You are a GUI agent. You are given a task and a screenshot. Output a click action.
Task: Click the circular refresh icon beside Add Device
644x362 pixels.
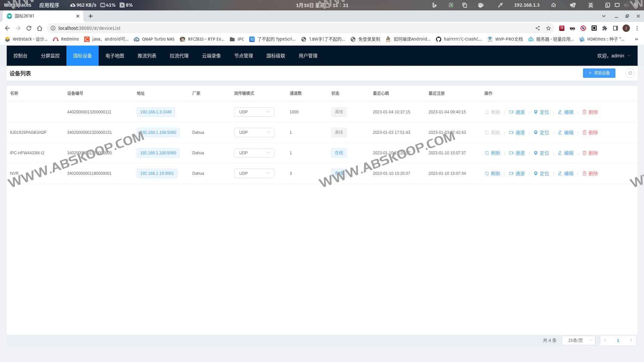click(x=630, y=73)
